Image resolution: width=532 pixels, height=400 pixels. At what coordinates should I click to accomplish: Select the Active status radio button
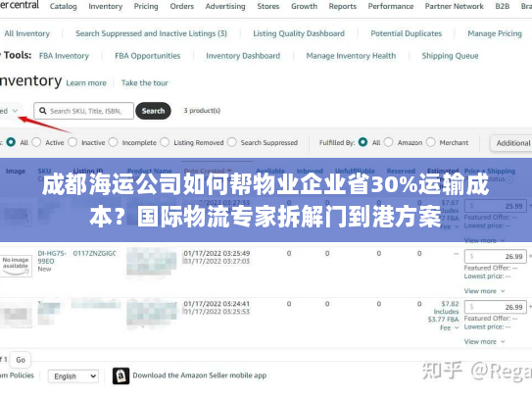(x=36, y=142)
